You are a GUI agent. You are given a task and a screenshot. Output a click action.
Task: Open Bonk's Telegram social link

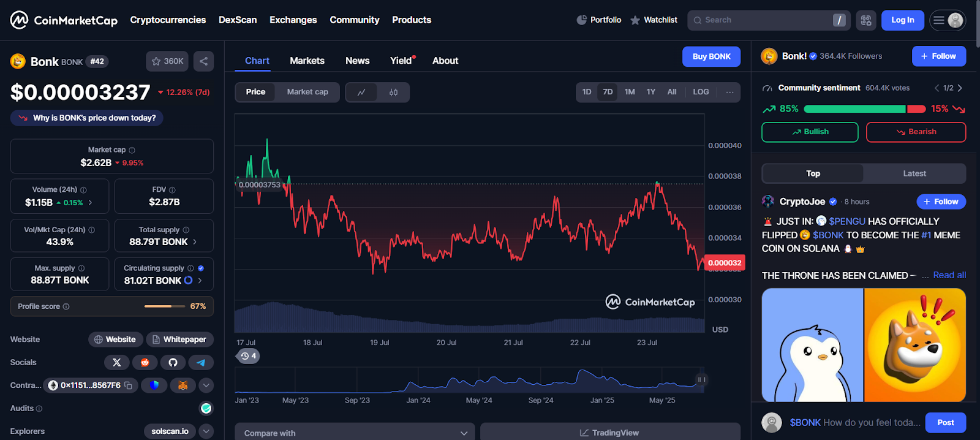pos(201,362)
